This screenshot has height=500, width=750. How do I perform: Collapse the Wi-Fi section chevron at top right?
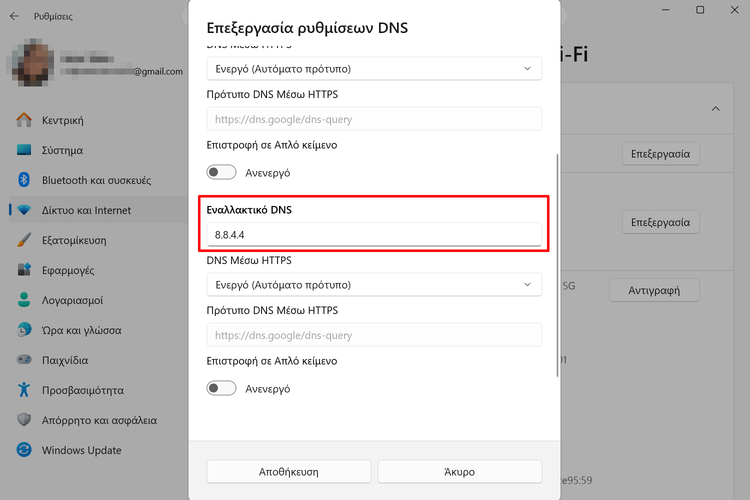(x=715, y=108)
